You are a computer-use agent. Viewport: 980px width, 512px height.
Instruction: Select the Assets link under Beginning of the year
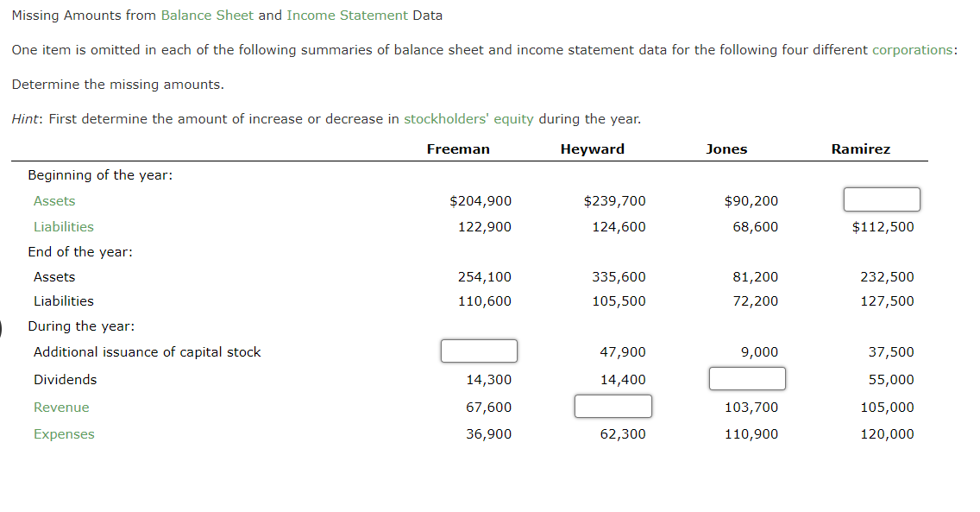pos(53,200)
